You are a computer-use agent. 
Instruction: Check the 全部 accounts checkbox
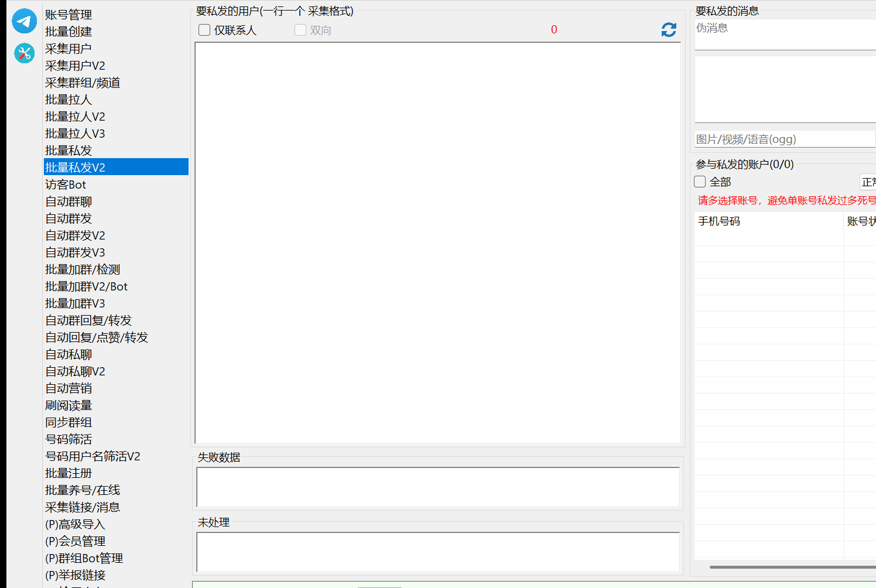[700, 182]
